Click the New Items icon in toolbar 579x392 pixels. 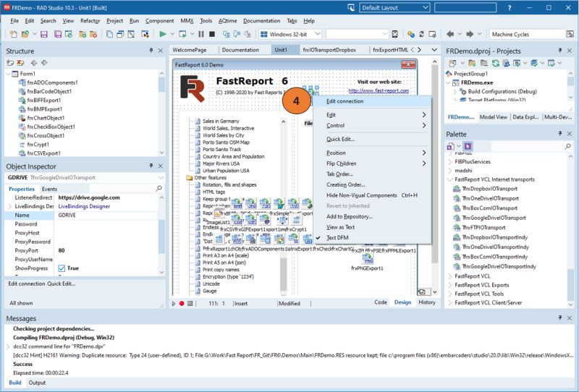pos(14,34)
